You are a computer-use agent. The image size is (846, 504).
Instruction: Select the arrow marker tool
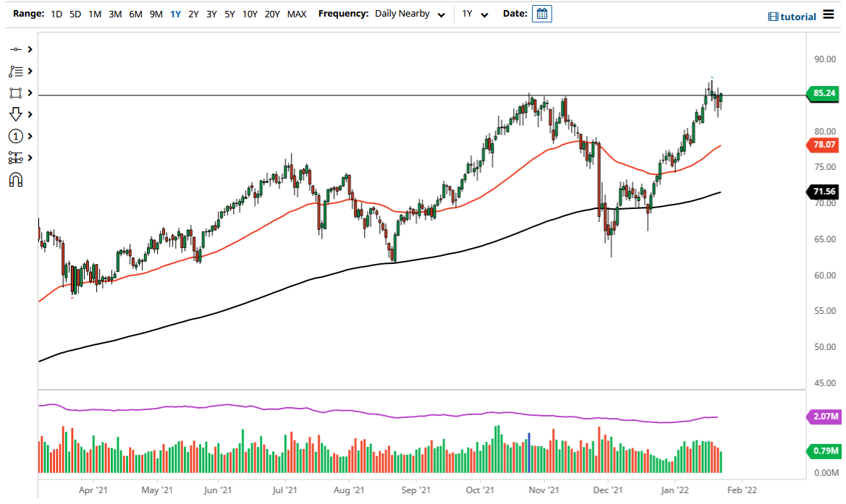pos(14,114)
